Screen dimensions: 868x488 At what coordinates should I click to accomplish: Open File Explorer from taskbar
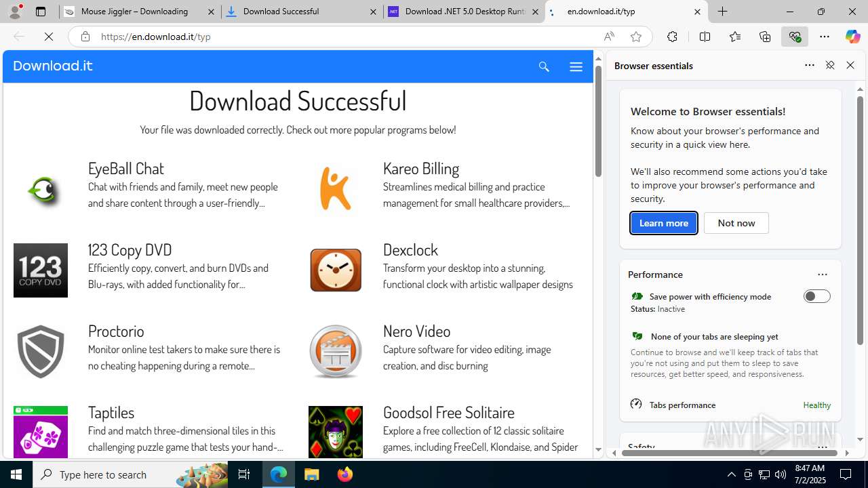(x=312, y=474)
